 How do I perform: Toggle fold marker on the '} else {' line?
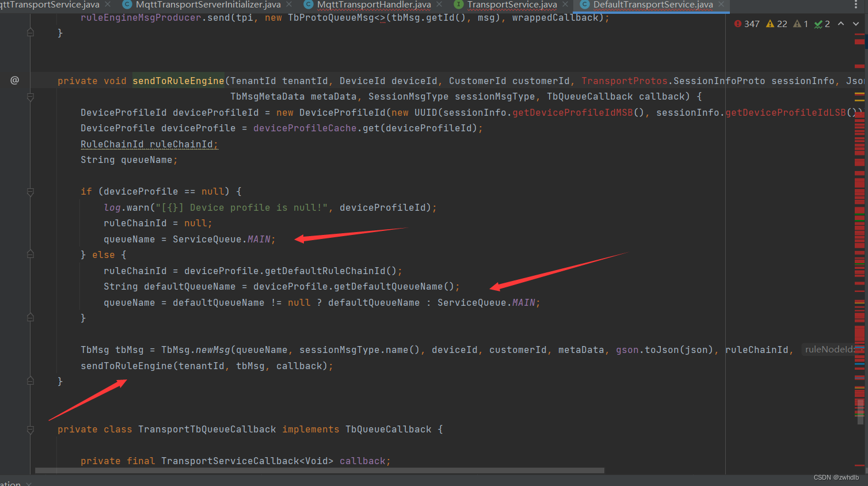(31, 254)
